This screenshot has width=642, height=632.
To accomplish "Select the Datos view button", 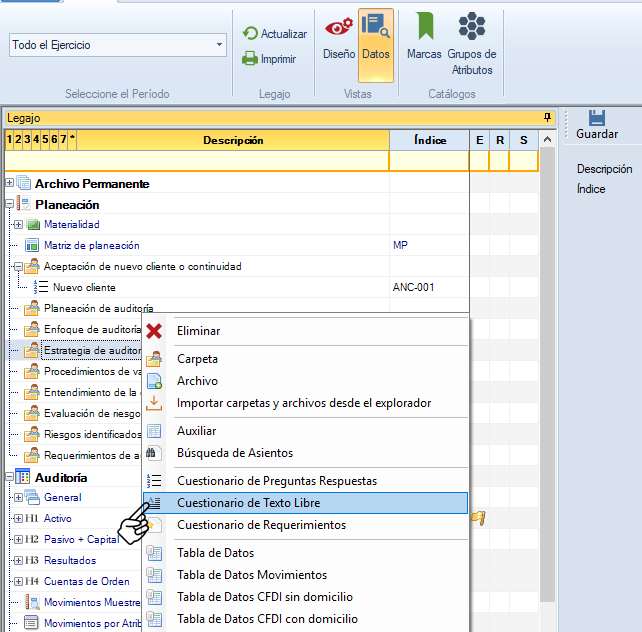I will tap(376, 38).
